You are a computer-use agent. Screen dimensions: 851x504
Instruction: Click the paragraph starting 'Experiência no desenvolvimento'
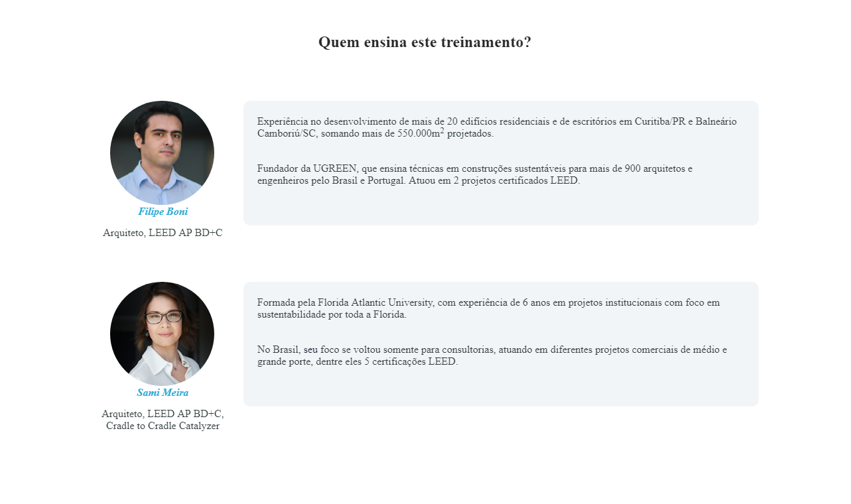pos(497,127)
